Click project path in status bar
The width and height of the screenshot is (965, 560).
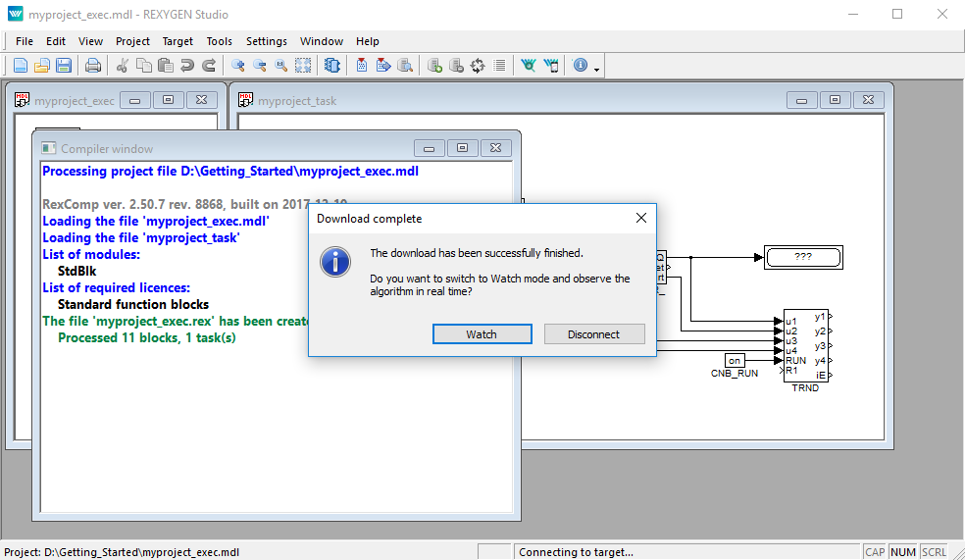click(122, 552)
